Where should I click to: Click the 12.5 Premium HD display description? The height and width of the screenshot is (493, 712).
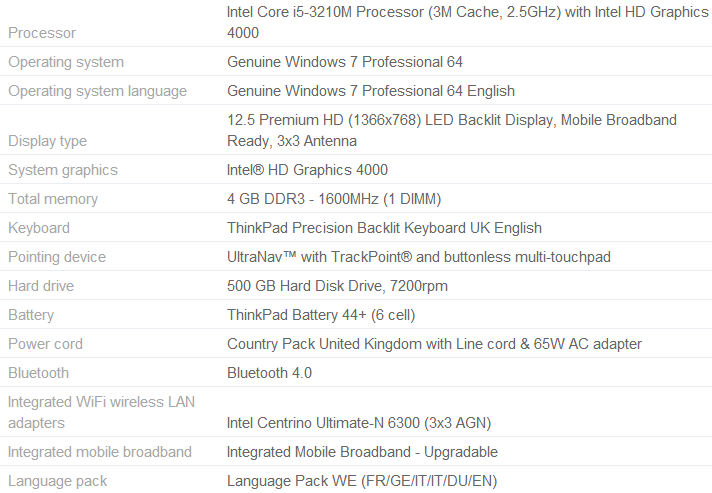tap(452, 130)
